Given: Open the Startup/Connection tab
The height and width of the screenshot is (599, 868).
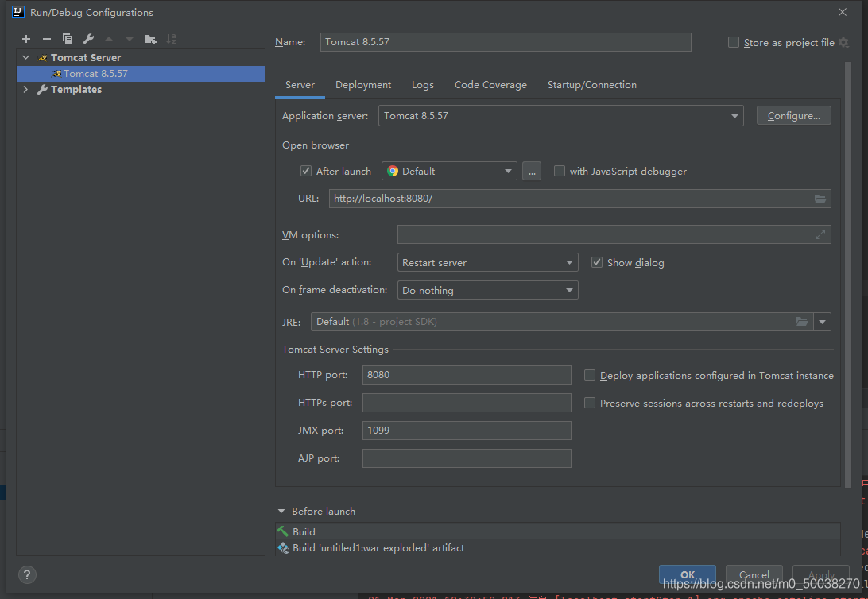Looking at the screenshot, I should pyautogui.click(x=591, y=85).
